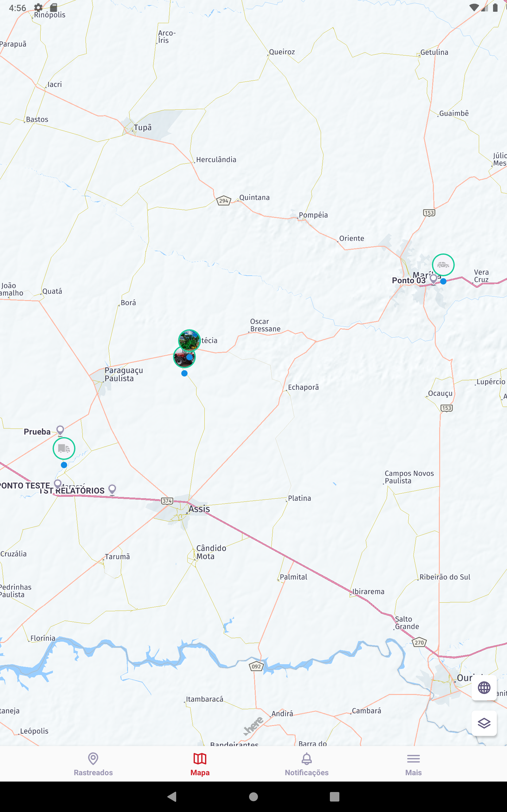Screen dimensions: 507x812
Task: Tap the Android recent apps button
Action: (x=334, y=796)
